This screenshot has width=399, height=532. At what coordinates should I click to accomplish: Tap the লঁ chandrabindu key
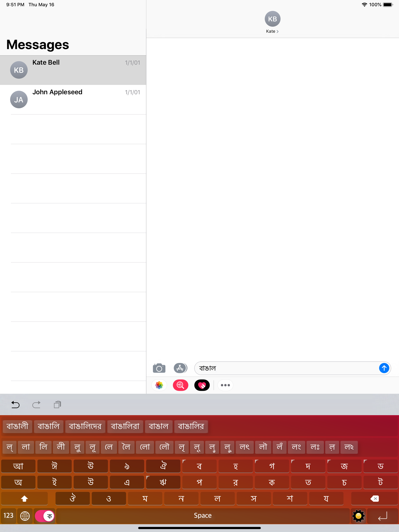(x=279, y=447)
